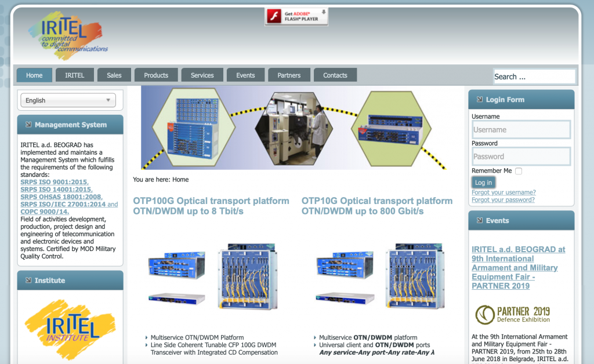Open the SRPS OHSAS 18001:2008 link
The width and height of the screenshot is (594, 364).
pyautogui.click(x=61, y=196)
